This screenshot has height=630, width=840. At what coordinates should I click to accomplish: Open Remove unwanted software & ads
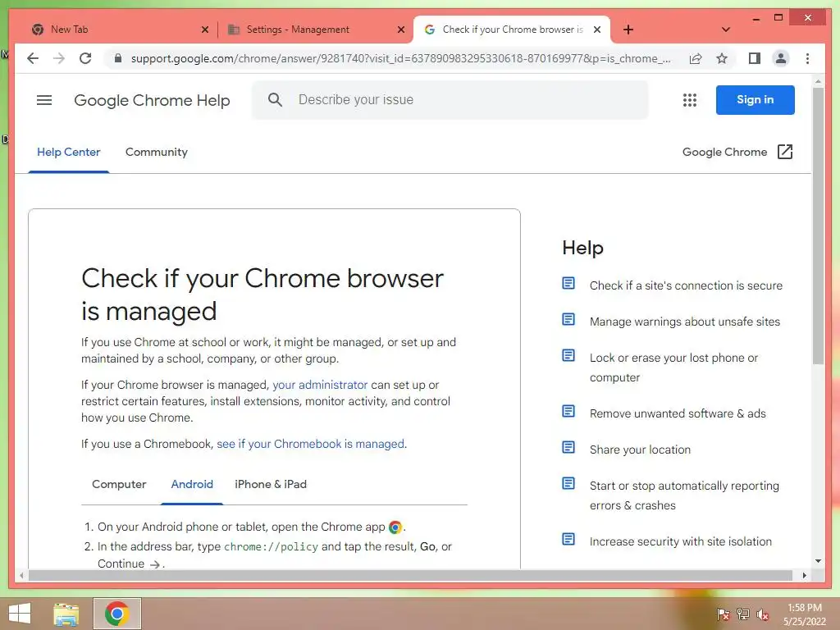[x=678, y=413]
